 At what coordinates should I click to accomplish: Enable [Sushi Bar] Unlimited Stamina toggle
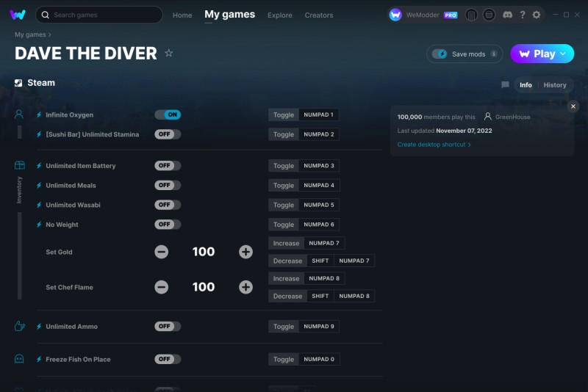[x=168, y=134]
